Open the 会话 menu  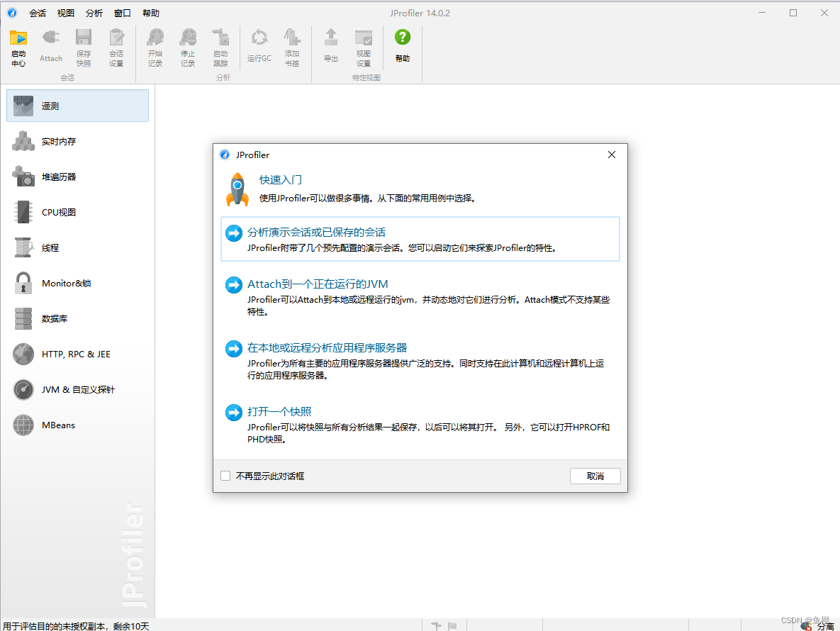(38, 13)
